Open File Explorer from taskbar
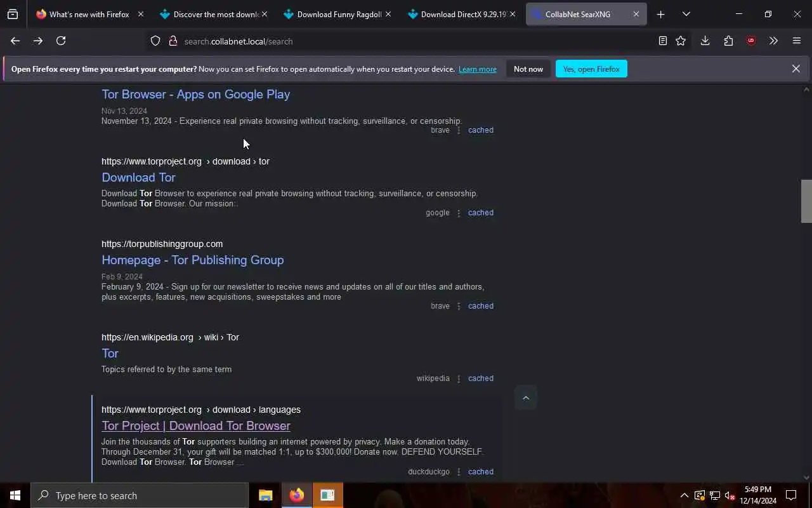 (265, 495)
